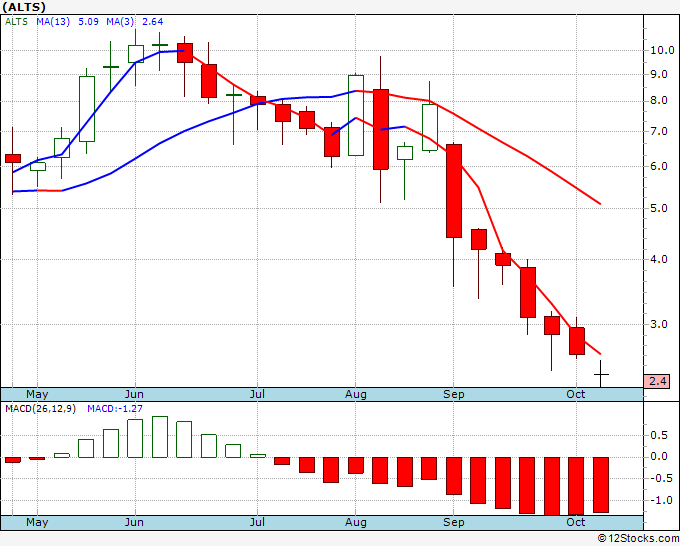Screen dimensions: 680x546
Task: Click the 9.0 price axis label
Action: click(x=659, y=75)
